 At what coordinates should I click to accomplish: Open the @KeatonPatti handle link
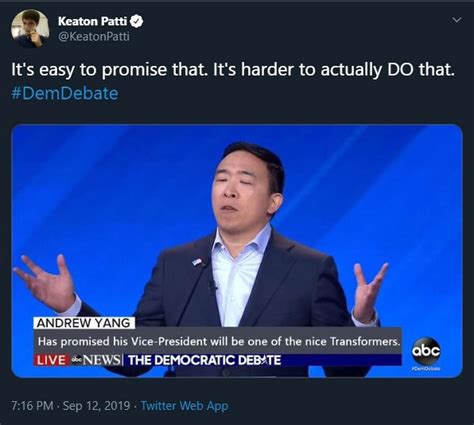pos(94,36)
